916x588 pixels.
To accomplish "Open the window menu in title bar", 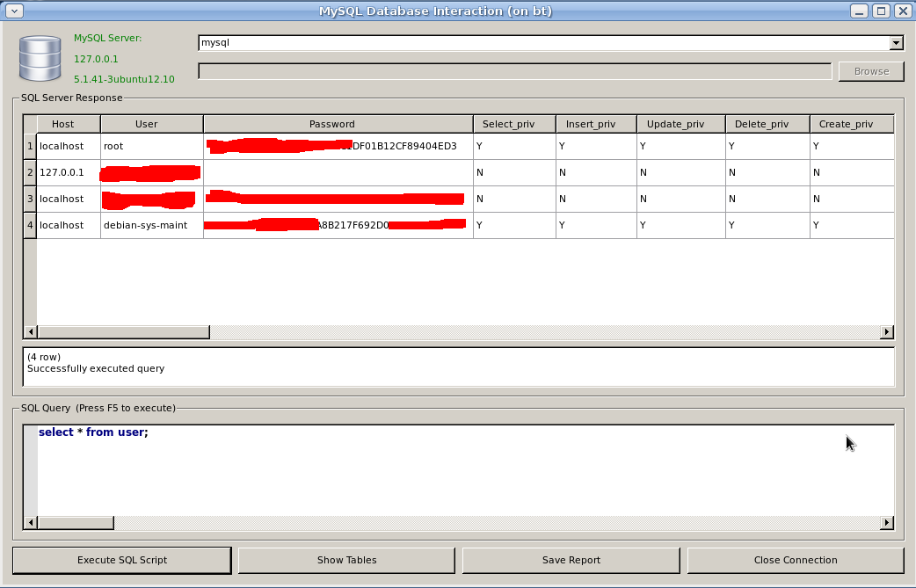I will [x=12, y=11].
